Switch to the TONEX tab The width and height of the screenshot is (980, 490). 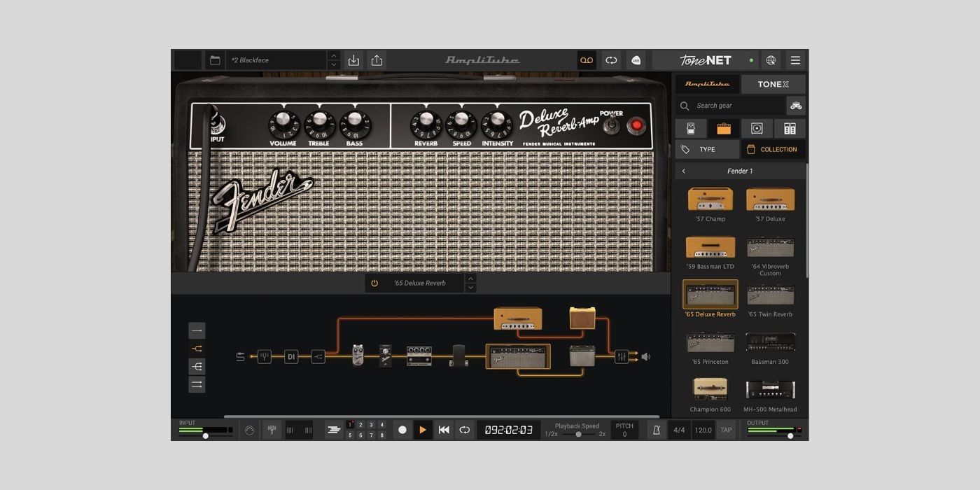[x=773, y=84]
